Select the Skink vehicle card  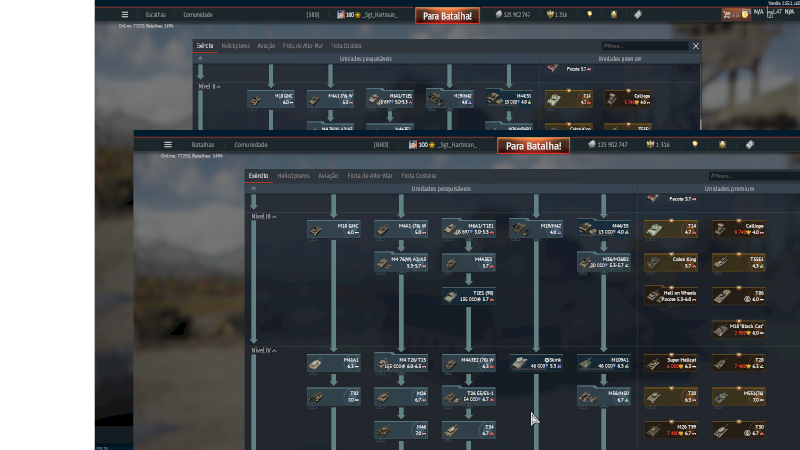536,363
